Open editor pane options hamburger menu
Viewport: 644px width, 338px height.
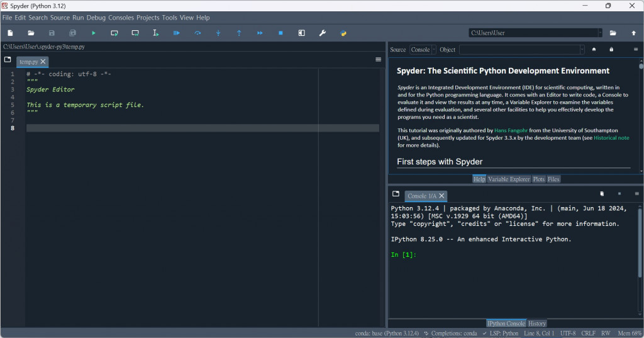(378, 60)
